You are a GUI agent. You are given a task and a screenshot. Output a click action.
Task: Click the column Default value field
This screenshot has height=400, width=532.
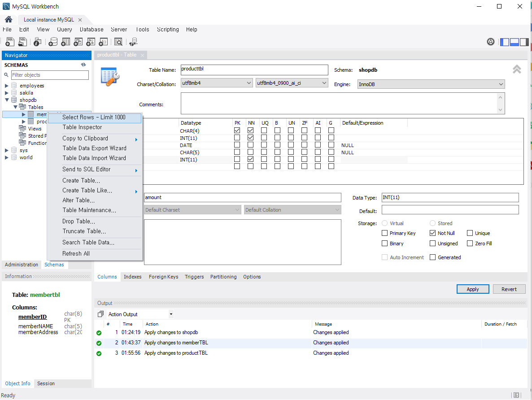450,210
